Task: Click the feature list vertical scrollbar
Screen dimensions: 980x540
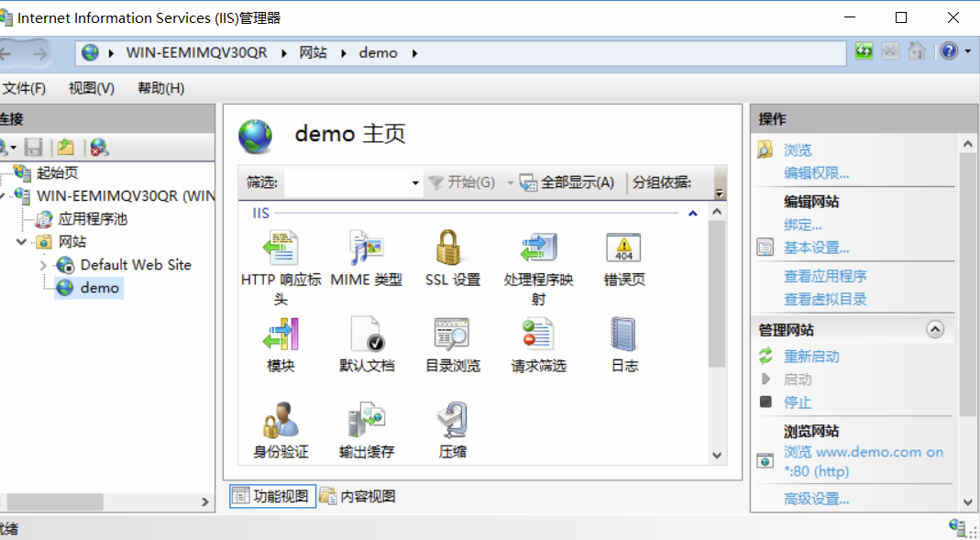Action: click(717, 293)
